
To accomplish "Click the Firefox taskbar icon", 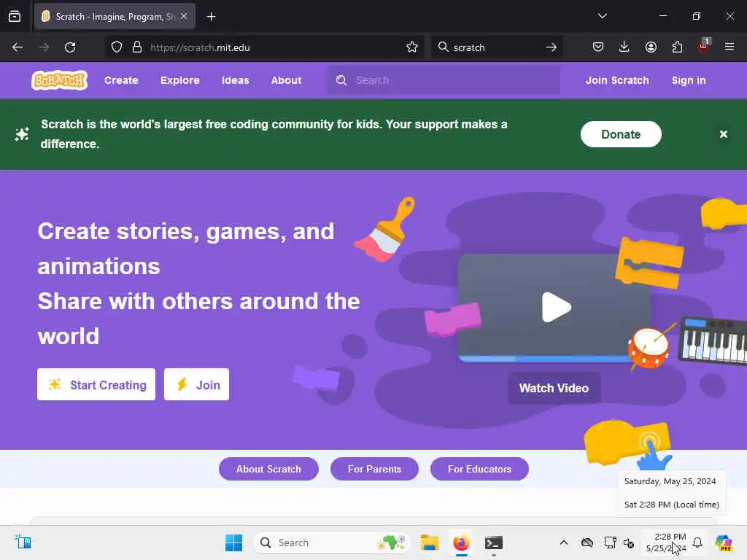I will 461,542.
